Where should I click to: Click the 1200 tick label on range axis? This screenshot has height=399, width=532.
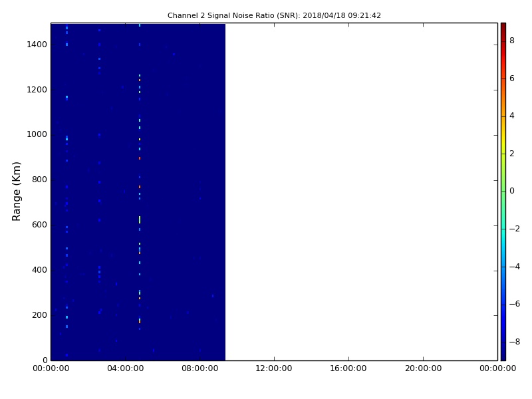pos(37,90)
